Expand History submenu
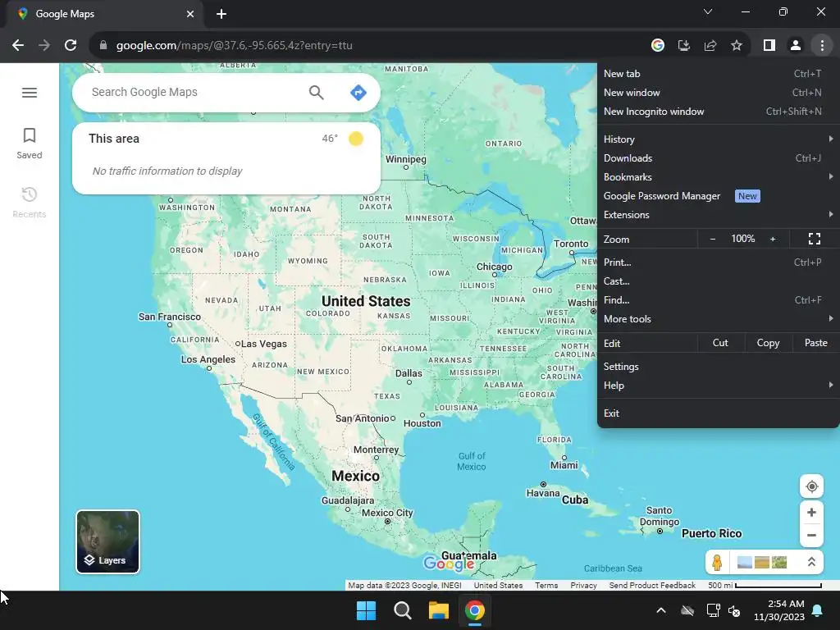 pos(718,139)
